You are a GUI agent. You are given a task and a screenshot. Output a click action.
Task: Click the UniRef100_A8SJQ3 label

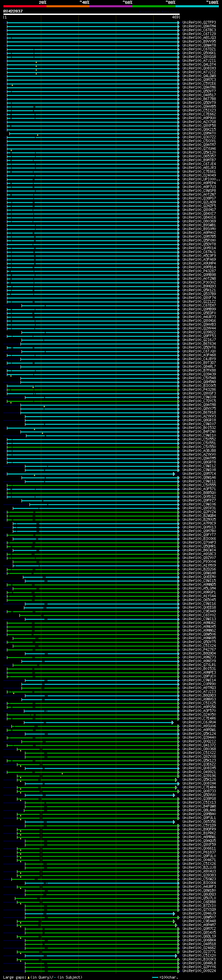pos(199,38)
